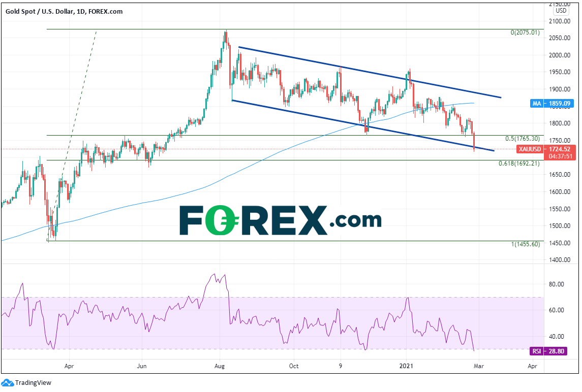Click the TradingView text link
The width and height of the screenshot is (582, 392).
(33, 383)
